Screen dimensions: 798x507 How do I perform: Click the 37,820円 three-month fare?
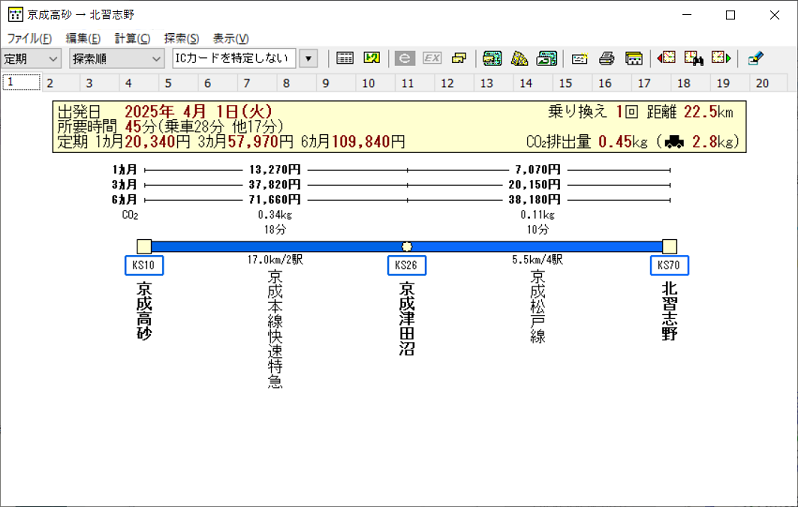(275, 184)
